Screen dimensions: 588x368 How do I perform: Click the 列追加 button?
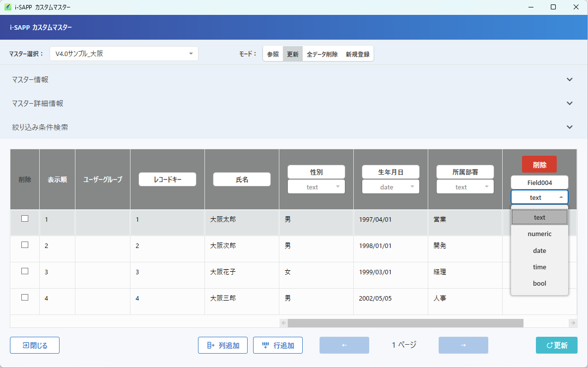(x=223, y=345)
